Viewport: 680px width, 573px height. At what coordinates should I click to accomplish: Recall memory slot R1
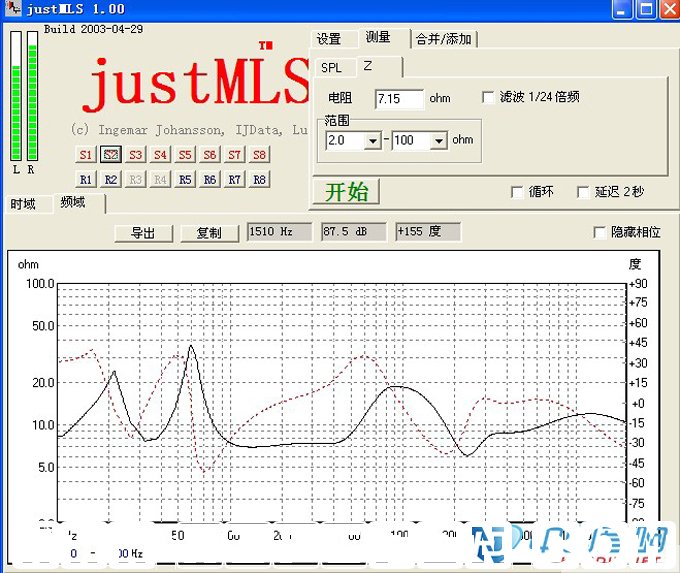click(85, 179)
